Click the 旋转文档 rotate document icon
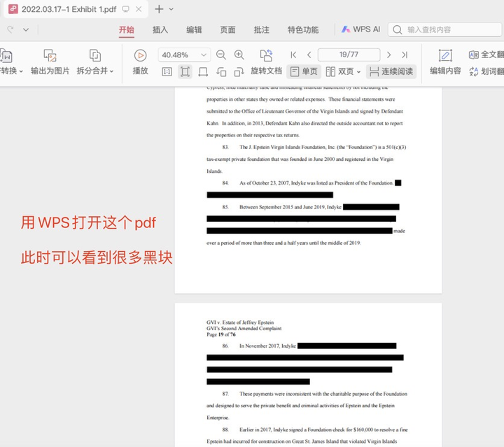 [266, 55]
